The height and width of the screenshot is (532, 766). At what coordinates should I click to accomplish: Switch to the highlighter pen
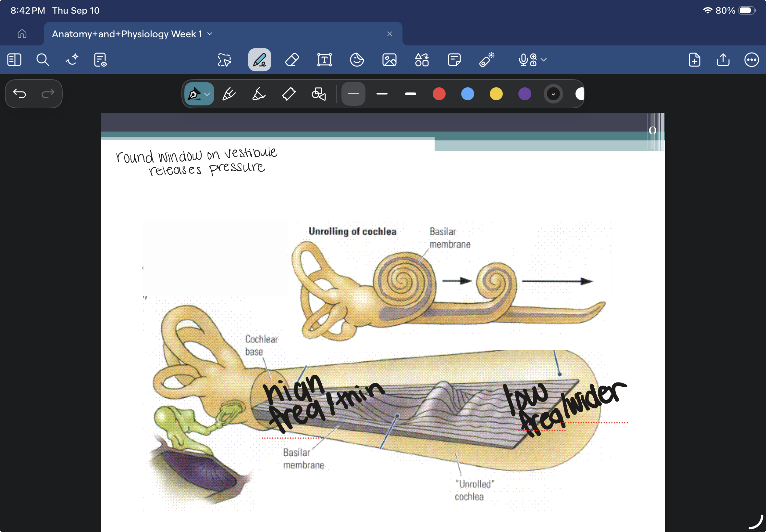click(259, 94)
